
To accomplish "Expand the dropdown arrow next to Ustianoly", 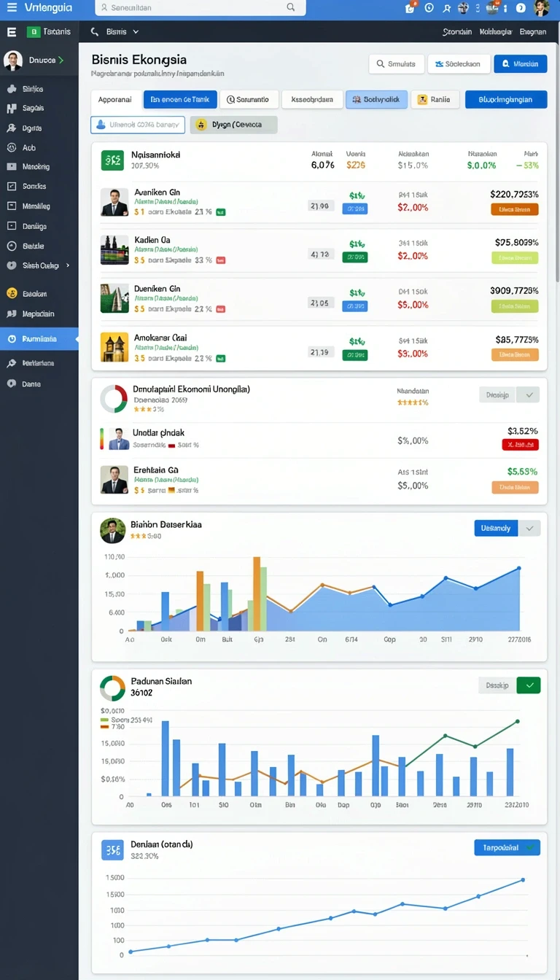I will [x=529, y=528].
